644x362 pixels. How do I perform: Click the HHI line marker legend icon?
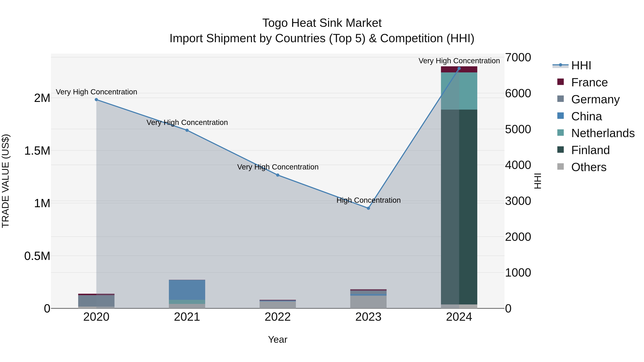point(560,65)
